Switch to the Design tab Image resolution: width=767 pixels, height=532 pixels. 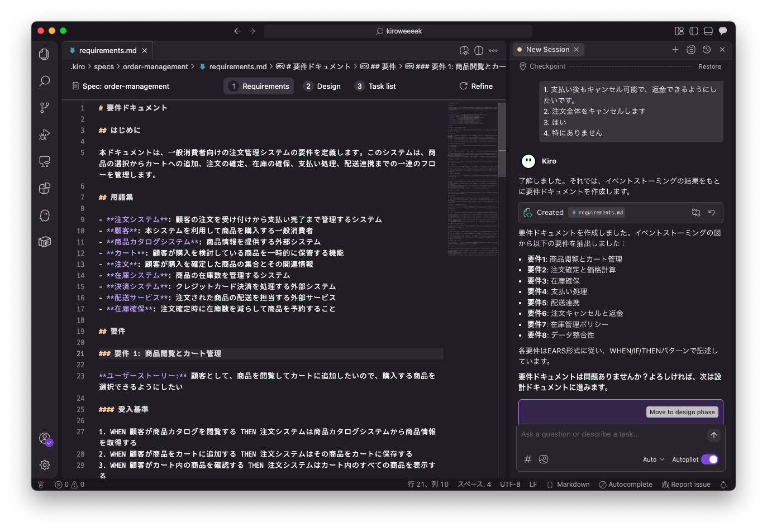pyautogui.click(x=322, y=87)
